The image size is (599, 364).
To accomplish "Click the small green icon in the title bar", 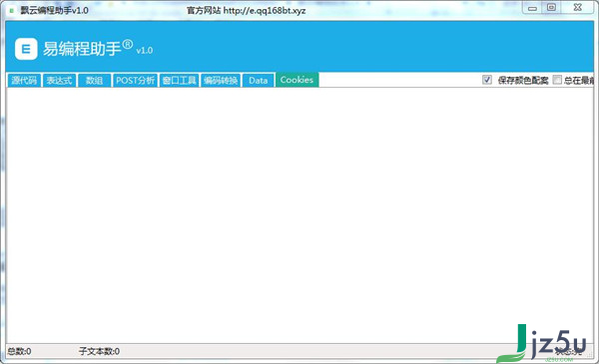I will 11,11.
